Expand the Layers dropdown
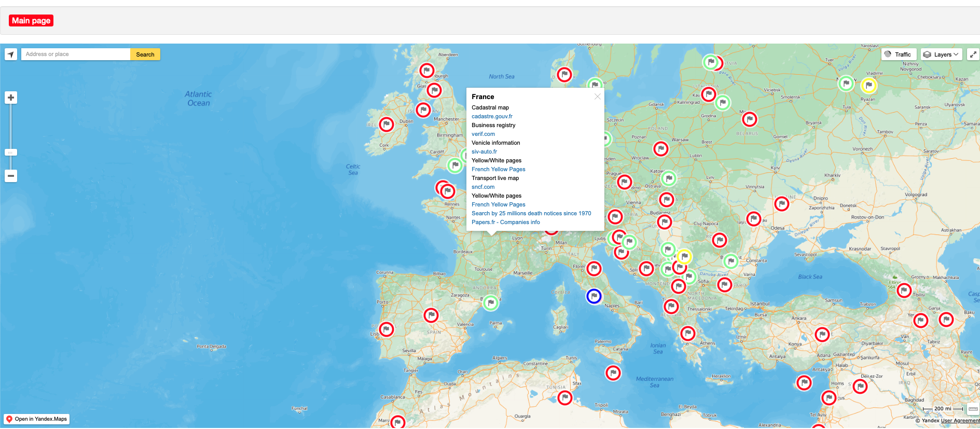 point(941,54)
